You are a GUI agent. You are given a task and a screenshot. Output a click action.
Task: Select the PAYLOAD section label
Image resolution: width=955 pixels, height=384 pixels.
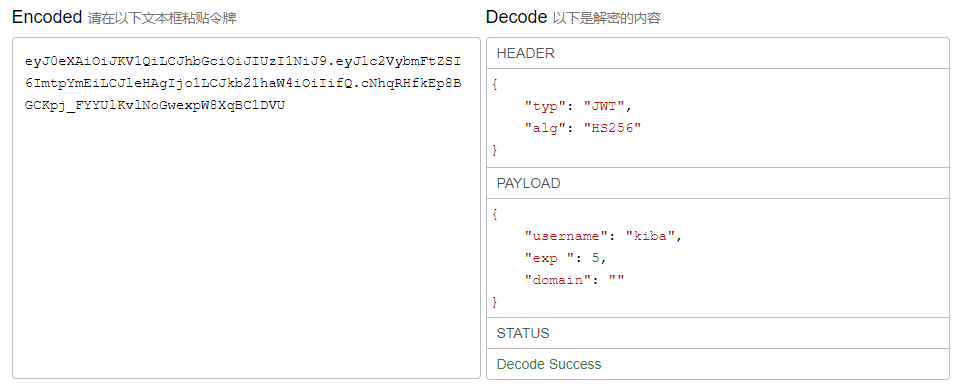[528, 183]
